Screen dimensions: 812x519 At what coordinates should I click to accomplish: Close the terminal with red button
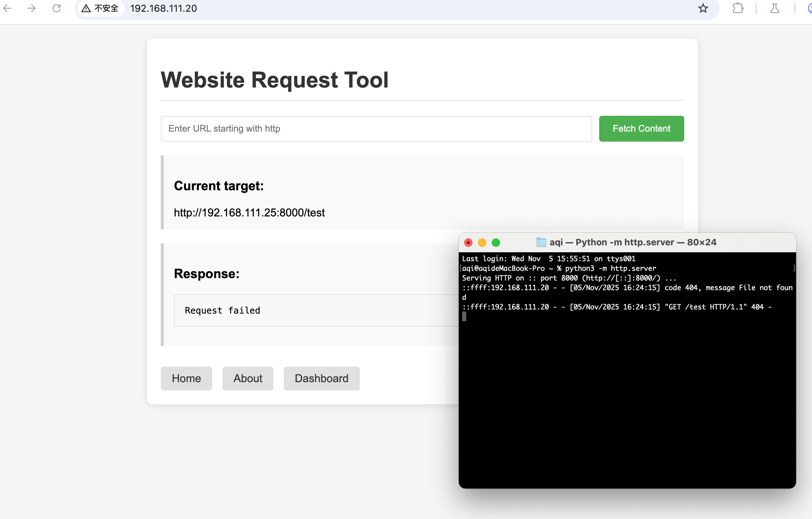coord(468,243)
